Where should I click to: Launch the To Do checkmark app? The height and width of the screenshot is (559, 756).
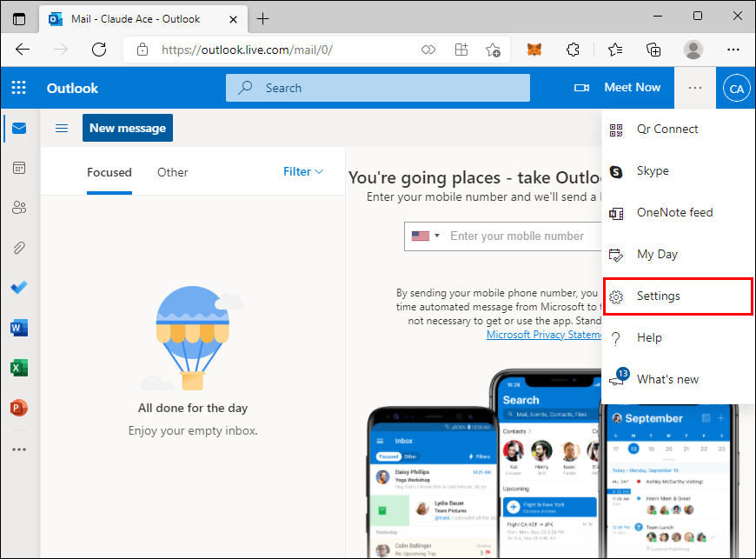pyautogui.click(x=19, y=288)
